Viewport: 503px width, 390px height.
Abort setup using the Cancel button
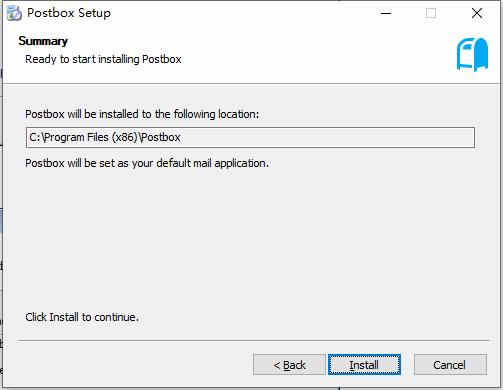pos(450,364)
